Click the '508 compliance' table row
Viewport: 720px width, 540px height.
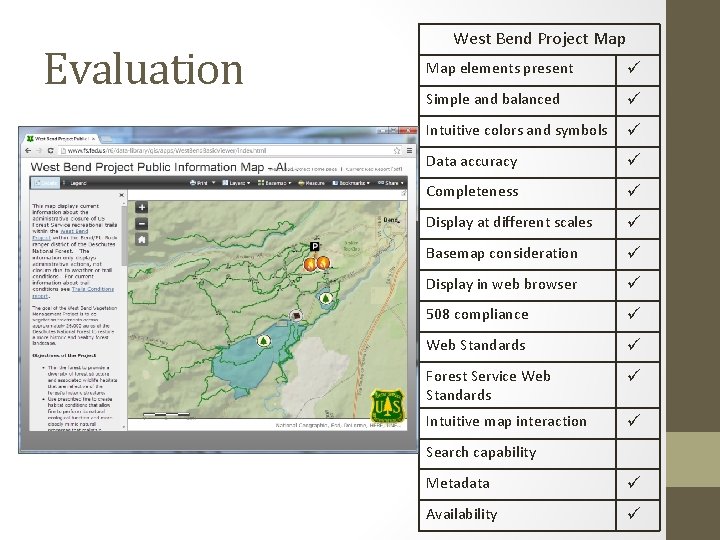(x=540, y=316)
